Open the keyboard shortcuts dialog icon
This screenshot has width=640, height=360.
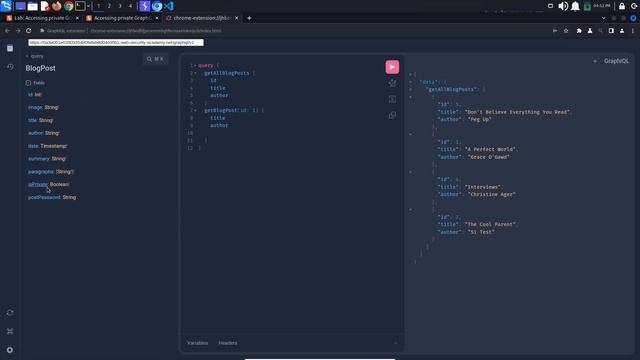pos(10,331)
